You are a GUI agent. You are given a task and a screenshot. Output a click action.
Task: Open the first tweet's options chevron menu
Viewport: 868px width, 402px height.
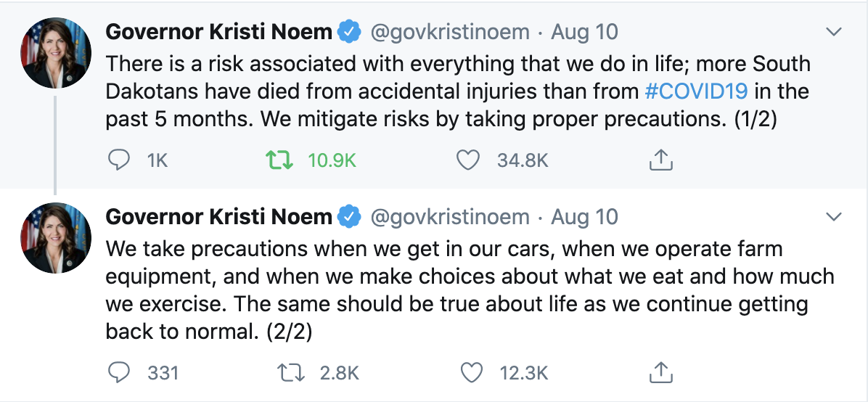coord(834,32)
